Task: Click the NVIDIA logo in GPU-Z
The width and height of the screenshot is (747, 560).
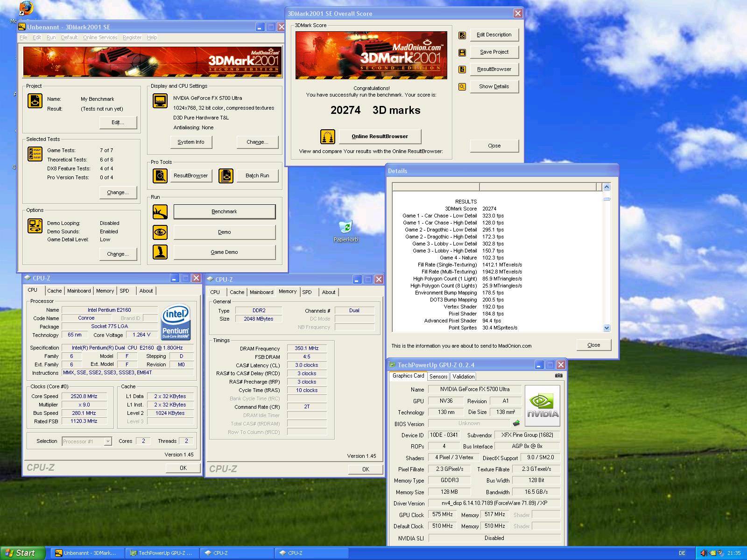Action: [543, 406]
